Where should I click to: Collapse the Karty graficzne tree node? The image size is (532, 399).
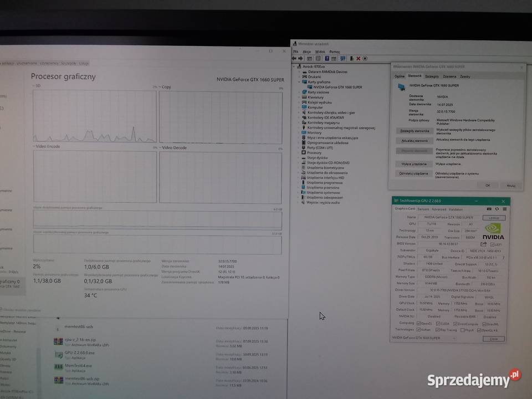[x=299, y=82]
